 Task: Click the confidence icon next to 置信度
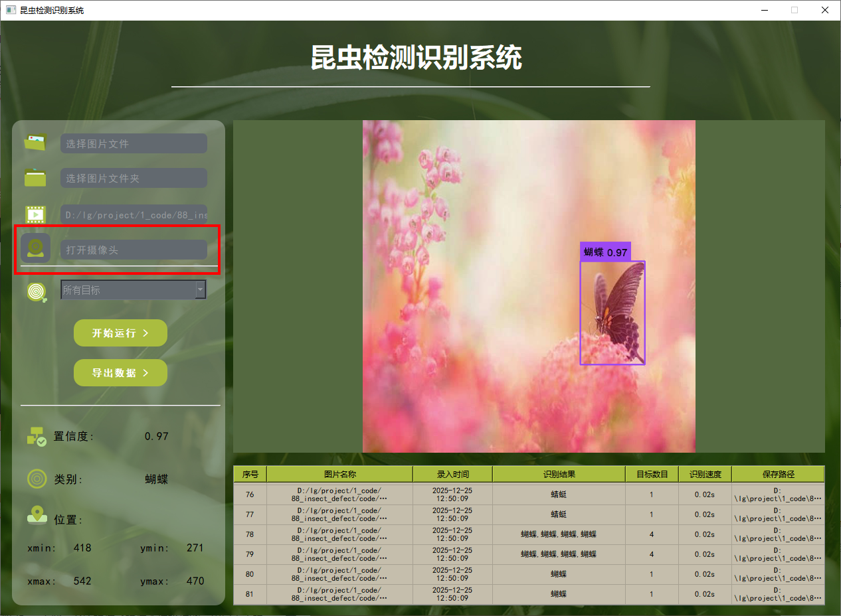pos(37,436)
